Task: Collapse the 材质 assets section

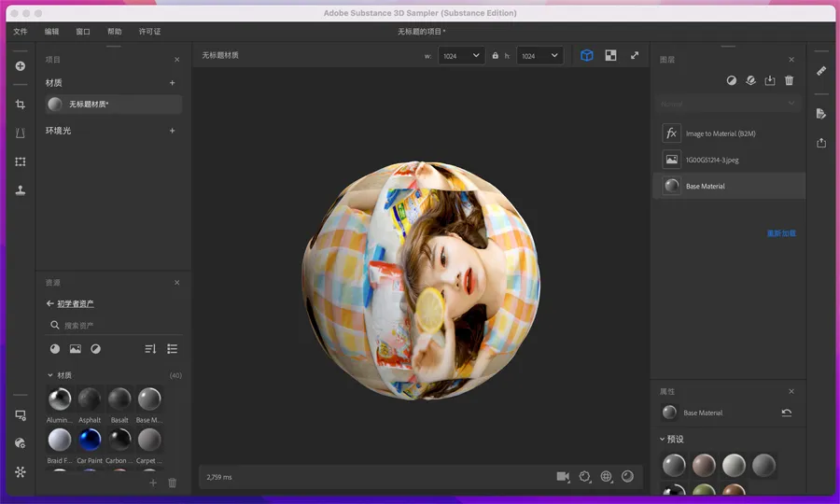Action: [50, 375]
